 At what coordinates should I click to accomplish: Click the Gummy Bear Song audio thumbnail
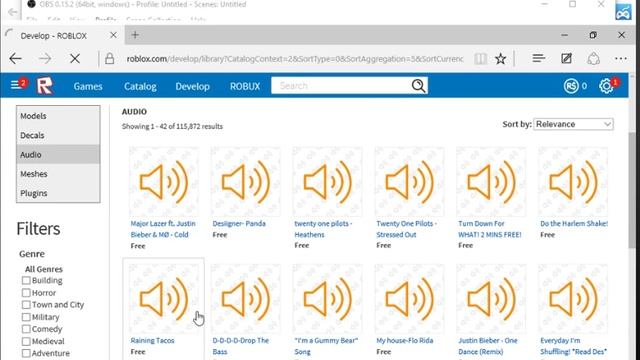pyautogui.click(x=327, y=299)
